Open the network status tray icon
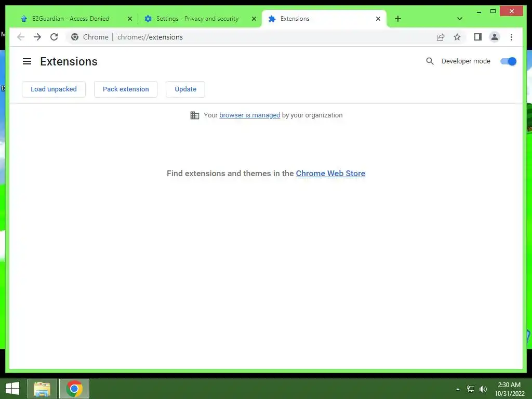 (471, 389)
